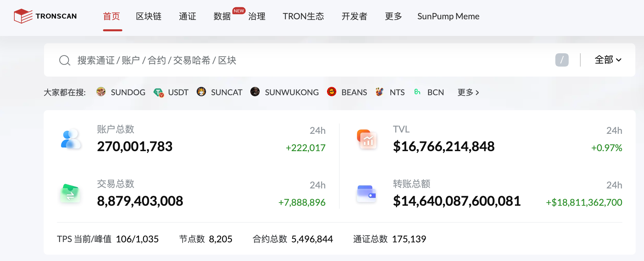The width and height of the screenshot is (644, 261).
Task: Open the 区块链 menu
Action: (x=149, y=16)
